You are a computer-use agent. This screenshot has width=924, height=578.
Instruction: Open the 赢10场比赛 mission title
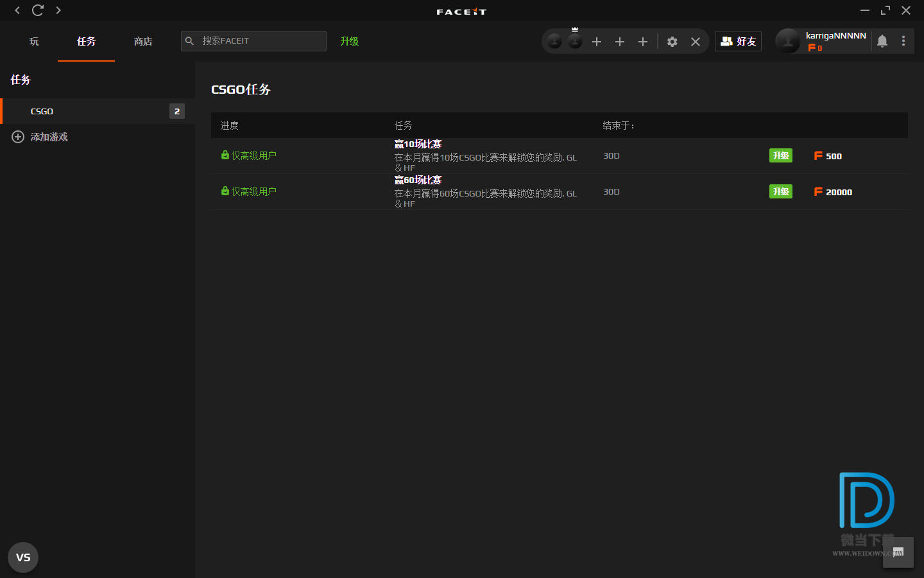[418, 144]
